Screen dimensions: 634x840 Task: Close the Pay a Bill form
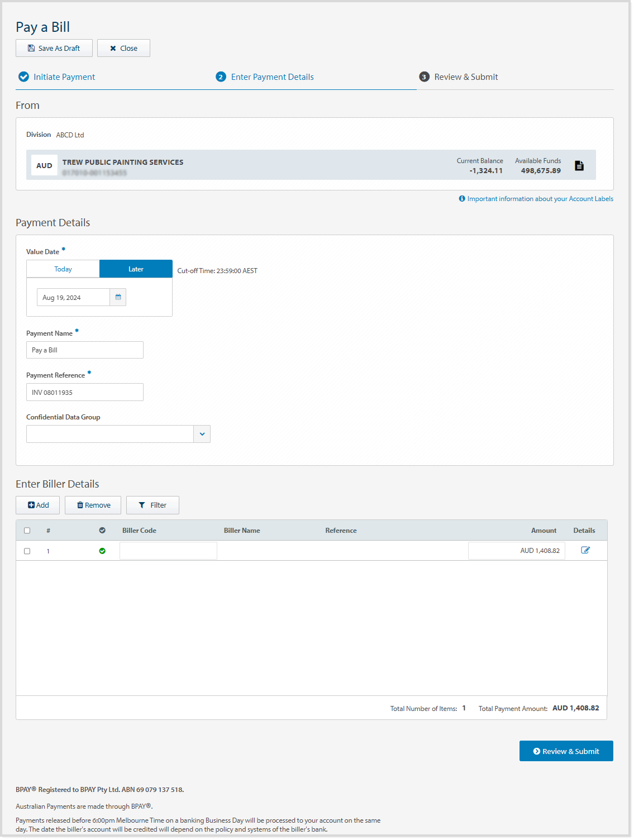[123, 47]
